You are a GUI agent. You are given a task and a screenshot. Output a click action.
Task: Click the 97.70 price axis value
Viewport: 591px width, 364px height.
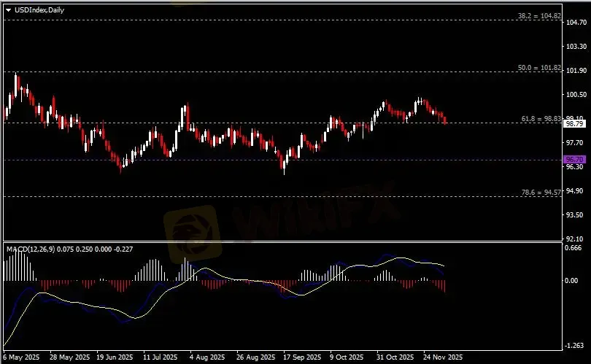pos(574,142)
